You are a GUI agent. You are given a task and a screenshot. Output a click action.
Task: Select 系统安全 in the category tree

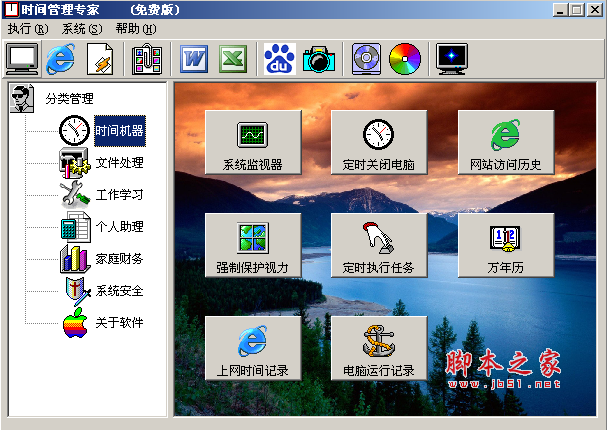point(120,291)
